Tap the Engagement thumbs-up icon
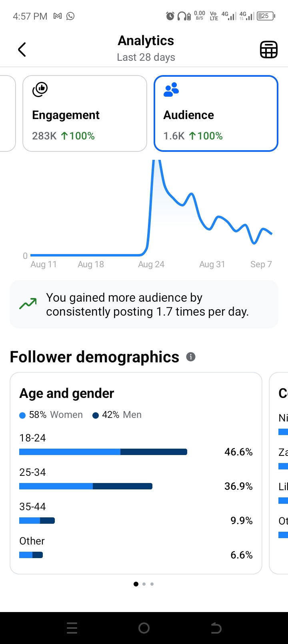Screen dimensions: 288x644 click(40, 89)
